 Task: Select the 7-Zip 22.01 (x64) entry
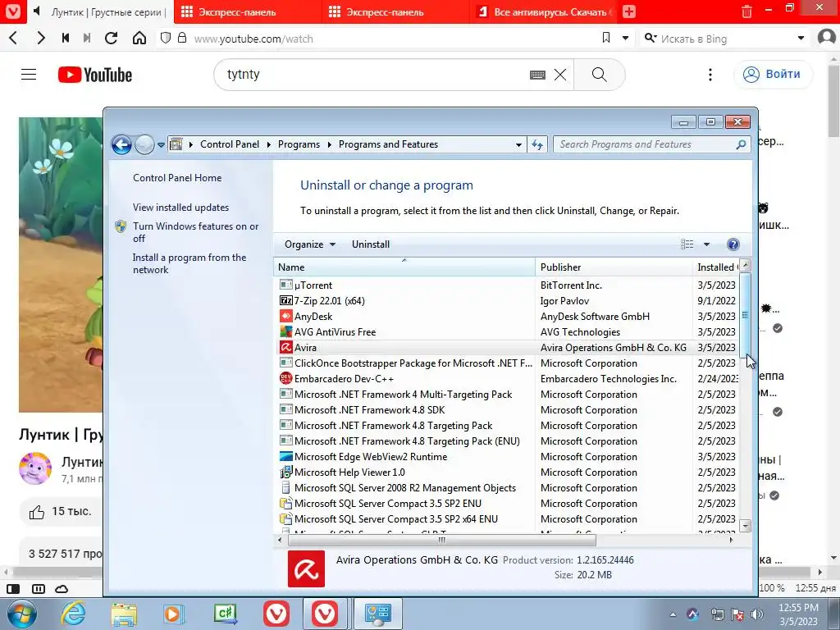coord(506,300)
